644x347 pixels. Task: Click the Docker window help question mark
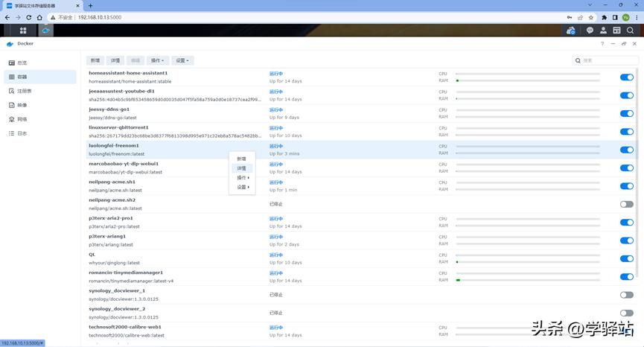pos(602,43)
